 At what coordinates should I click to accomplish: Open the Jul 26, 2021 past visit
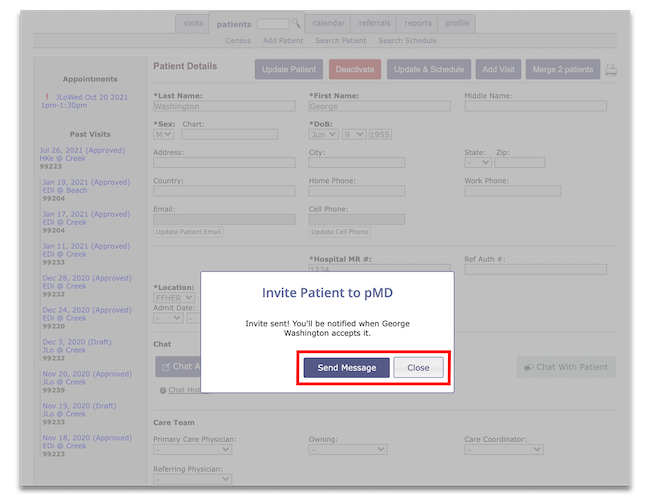click(x=82, y=154)
